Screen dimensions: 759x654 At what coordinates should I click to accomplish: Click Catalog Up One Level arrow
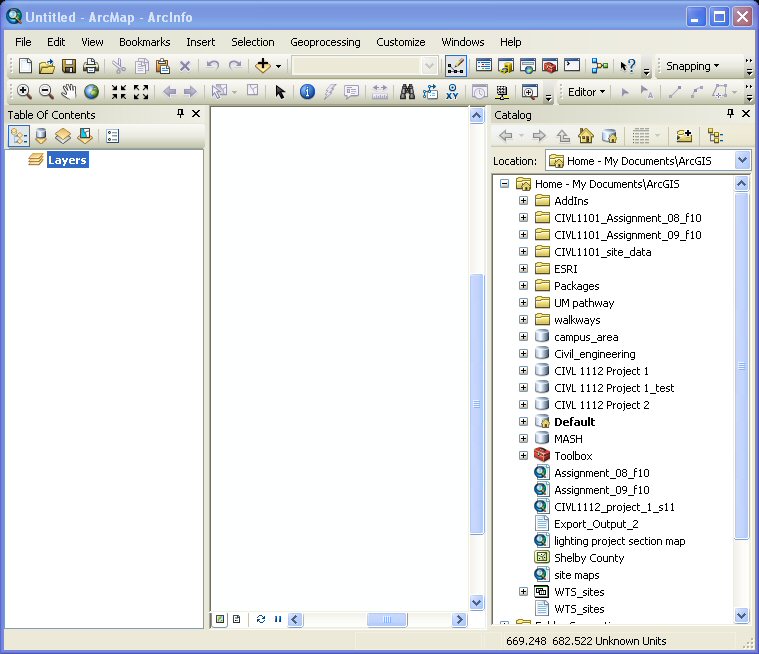point(563,136)
